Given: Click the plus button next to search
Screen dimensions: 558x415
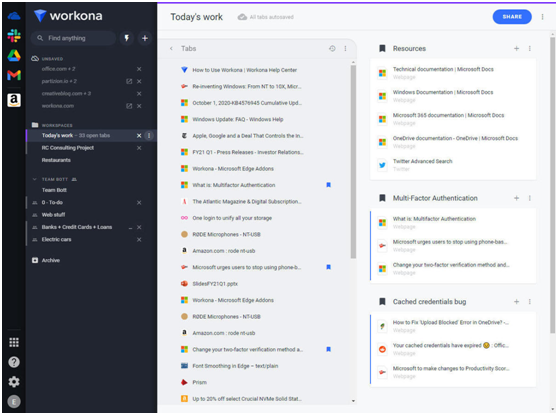Looking at the screenshot, I should [x=145, y=38].
